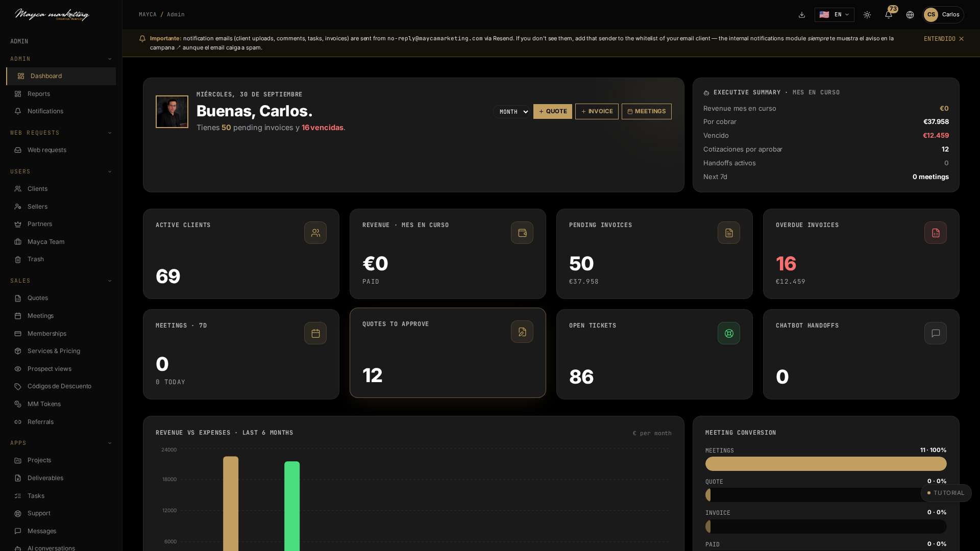
Task: Open Carlos user profile menu
Action: pyautogui.click(x=943, y=15)
